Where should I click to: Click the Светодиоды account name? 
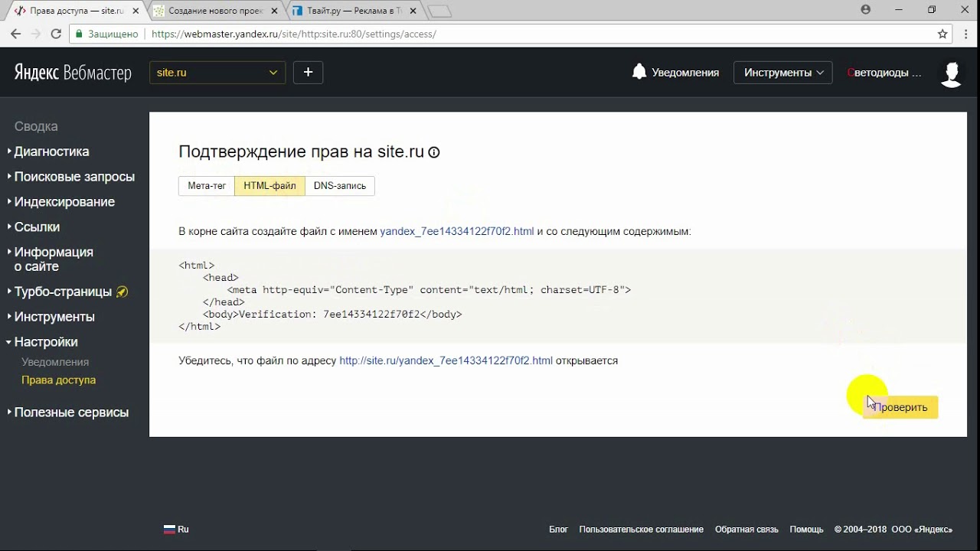(x=884, y=73)
